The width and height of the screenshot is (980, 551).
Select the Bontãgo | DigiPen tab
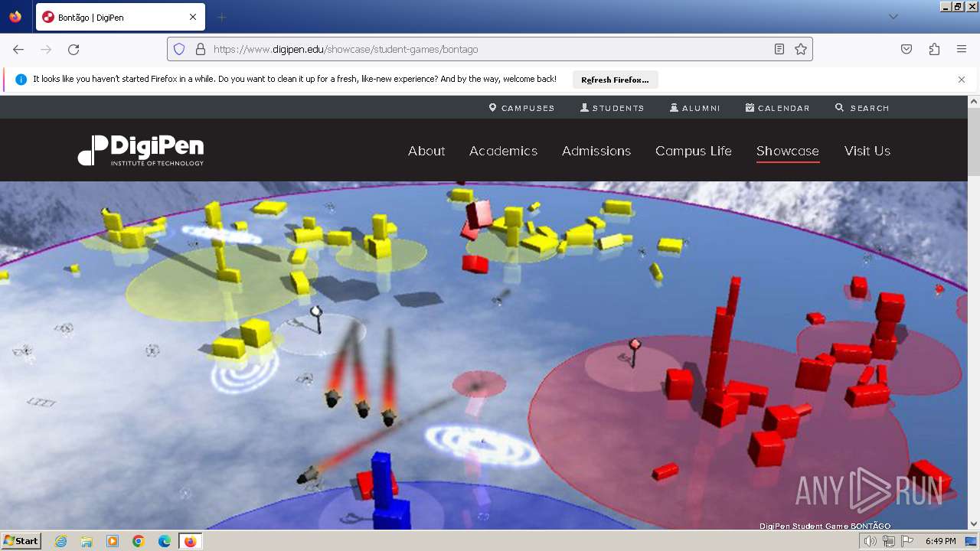point(119,17)
